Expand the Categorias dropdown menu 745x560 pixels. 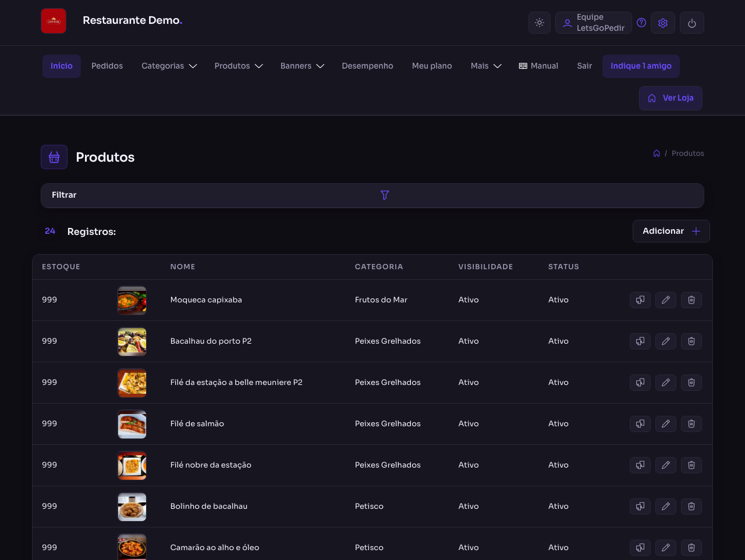[x=169, y=66]
